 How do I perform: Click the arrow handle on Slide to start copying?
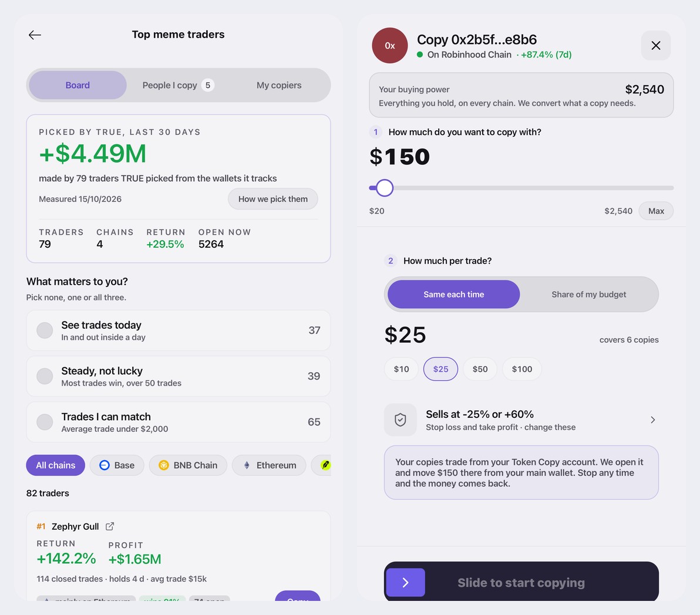click(x=405, y=583)
